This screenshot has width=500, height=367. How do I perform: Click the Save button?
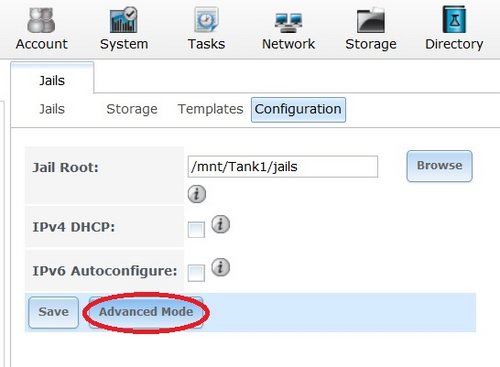pyautogui.click(x=53, y=312)
